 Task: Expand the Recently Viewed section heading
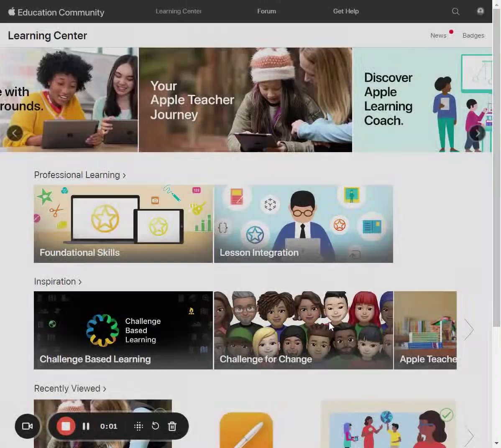[70, 388]
